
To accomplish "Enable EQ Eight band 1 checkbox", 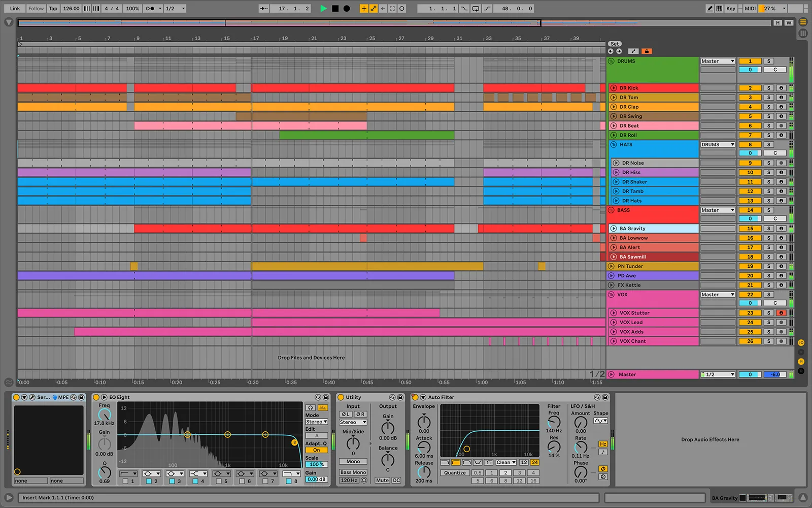I will pyautogui.click(x=125, y=481).
